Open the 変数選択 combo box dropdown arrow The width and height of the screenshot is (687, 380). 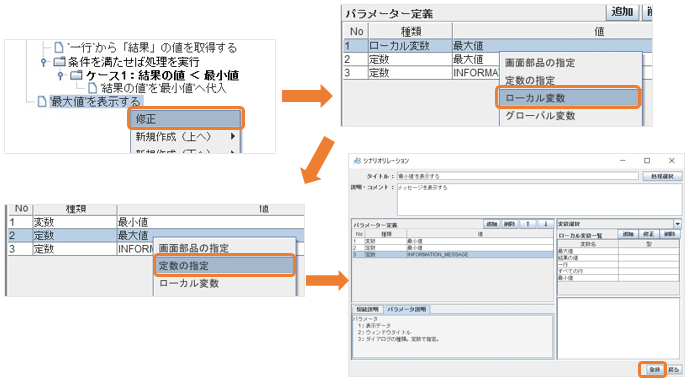pyautogui.click(x=677, y=224)
